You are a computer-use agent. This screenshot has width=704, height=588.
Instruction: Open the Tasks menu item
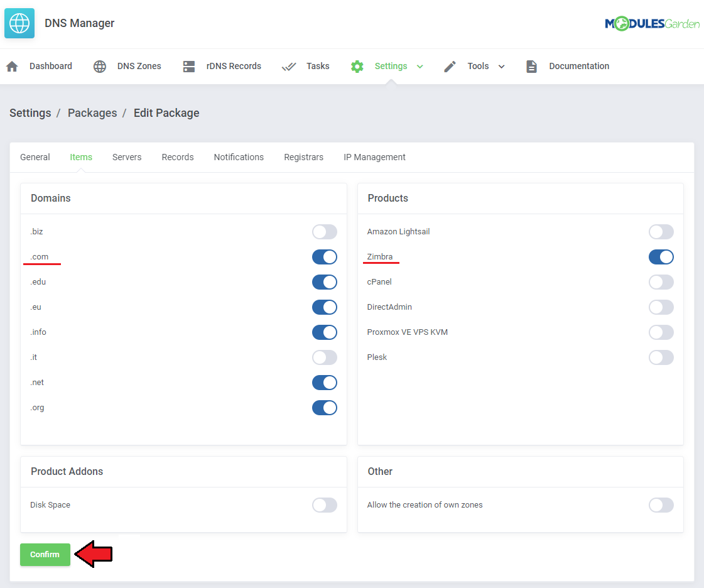tap(318, 66)
